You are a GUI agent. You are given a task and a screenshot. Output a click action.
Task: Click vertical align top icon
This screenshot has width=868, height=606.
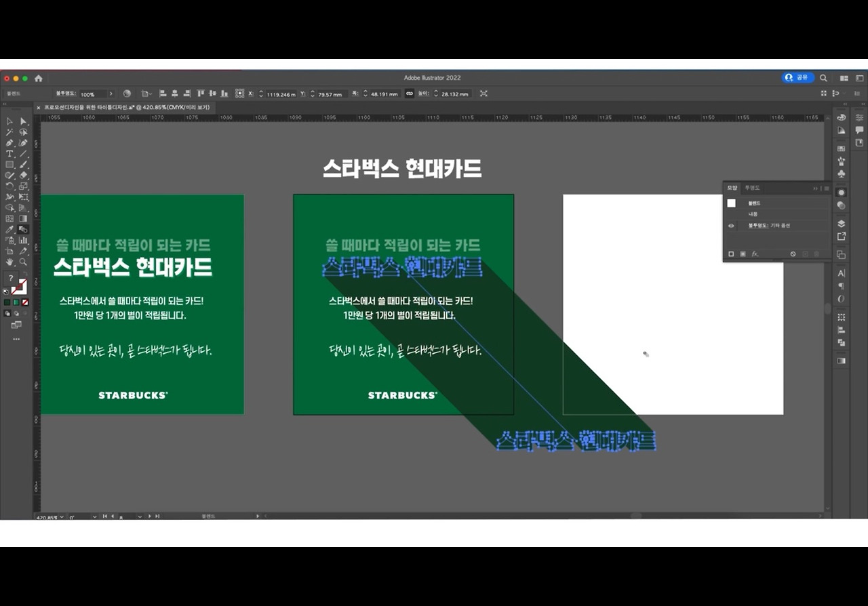201,94
